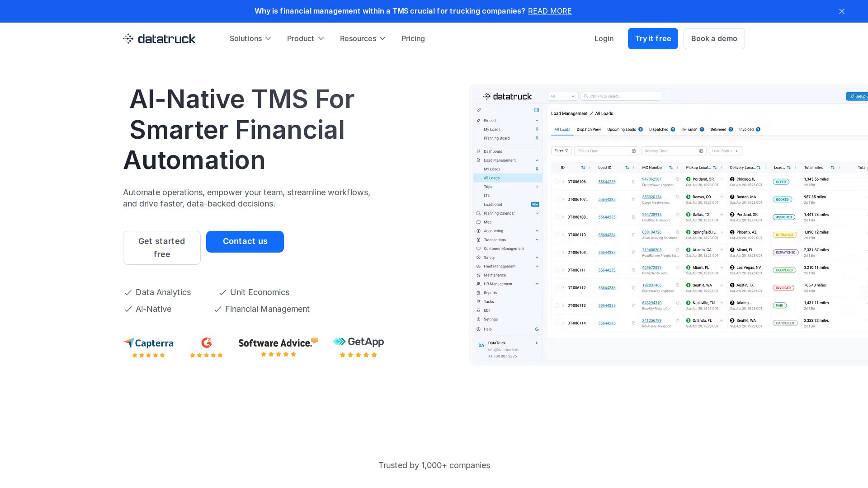Click the Capterra rating logo
Viewport: 868px width, 488px height.
coord(149,343)
